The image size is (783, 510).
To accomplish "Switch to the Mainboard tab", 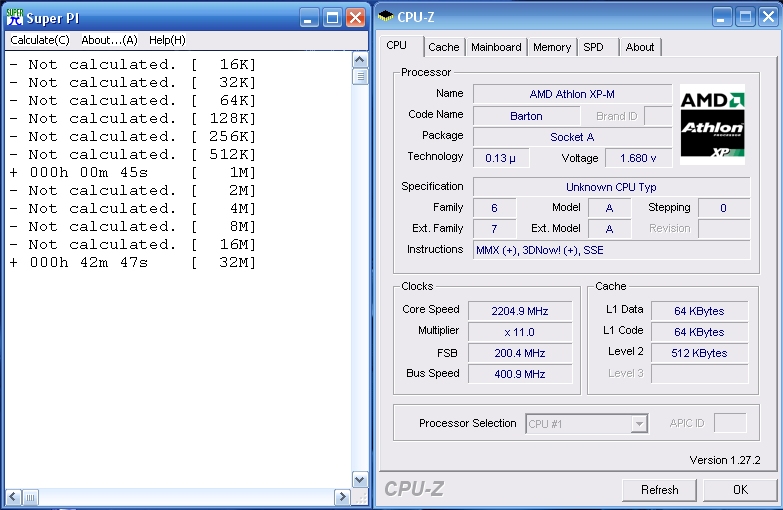I will (496, 47).
